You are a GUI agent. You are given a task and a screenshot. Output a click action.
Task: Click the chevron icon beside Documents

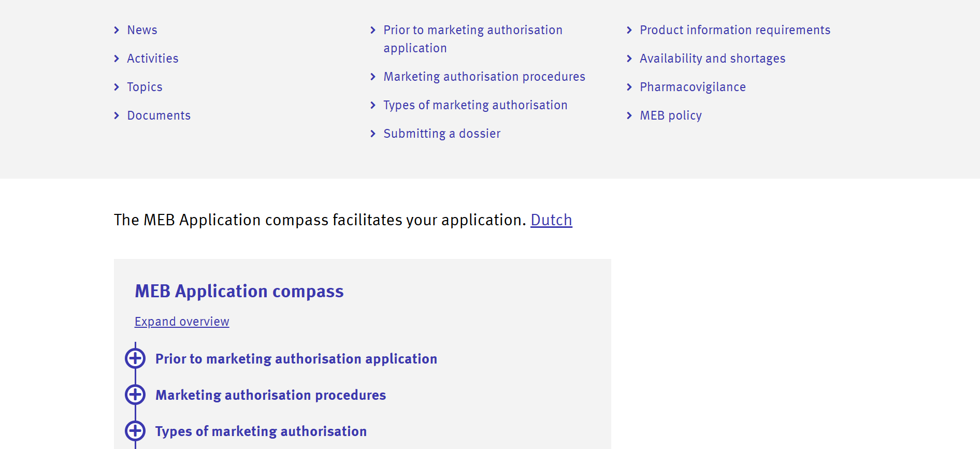point(117,115)
